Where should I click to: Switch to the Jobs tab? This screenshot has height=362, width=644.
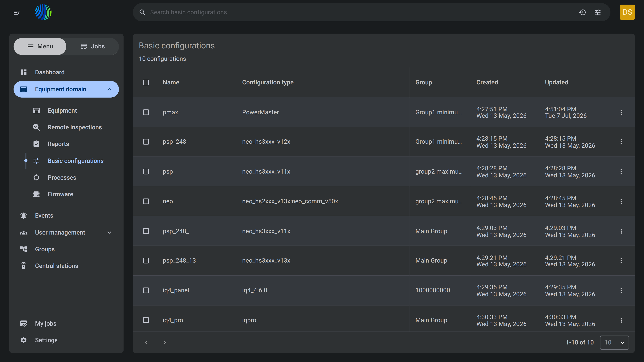(x=92, y=46)
